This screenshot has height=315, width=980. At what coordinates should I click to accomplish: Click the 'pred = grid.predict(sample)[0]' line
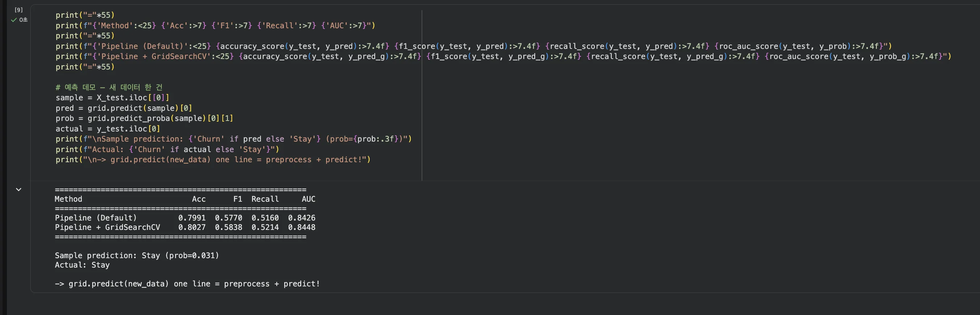click(124, 108)
